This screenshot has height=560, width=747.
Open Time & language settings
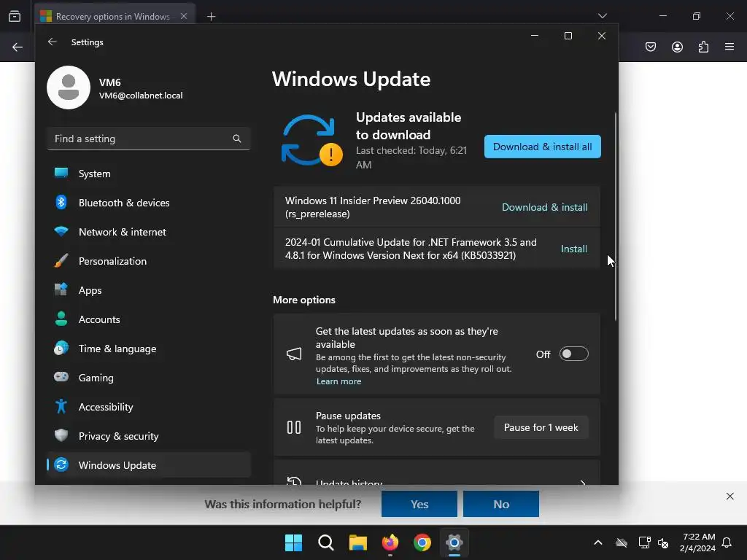(x=149, y=349)
